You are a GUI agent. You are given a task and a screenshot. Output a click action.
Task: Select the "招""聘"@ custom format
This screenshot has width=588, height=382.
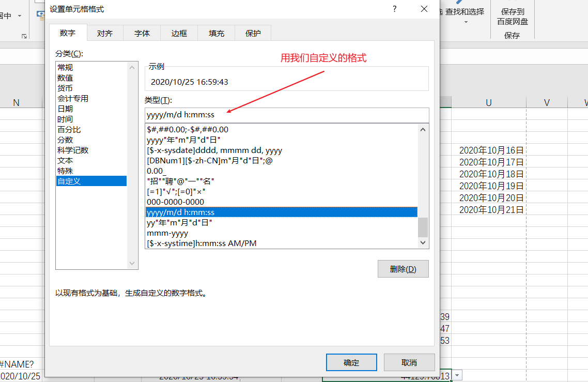(281, 181)
